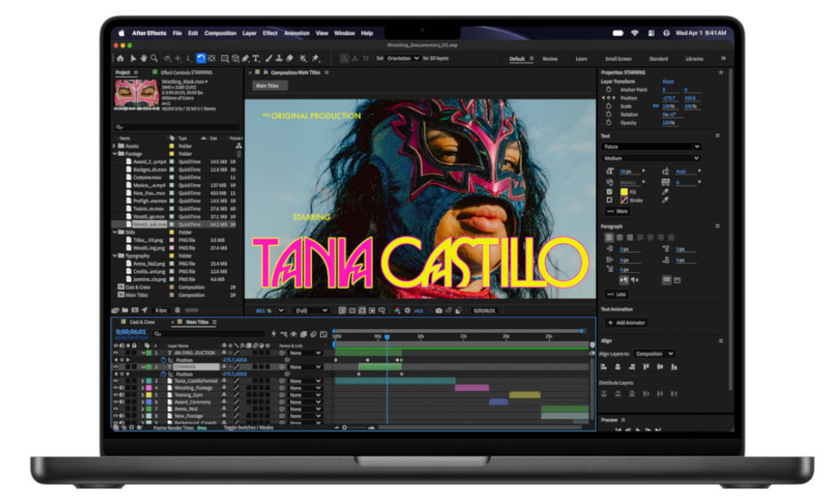Select the Rectangle shape tool
The image size is (840, 504).
click(225, 59)
